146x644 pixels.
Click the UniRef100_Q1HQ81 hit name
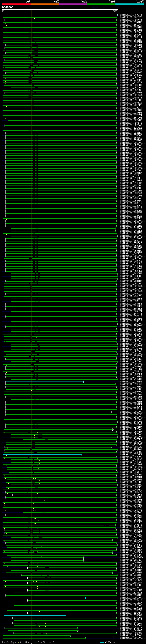[131, 379]
